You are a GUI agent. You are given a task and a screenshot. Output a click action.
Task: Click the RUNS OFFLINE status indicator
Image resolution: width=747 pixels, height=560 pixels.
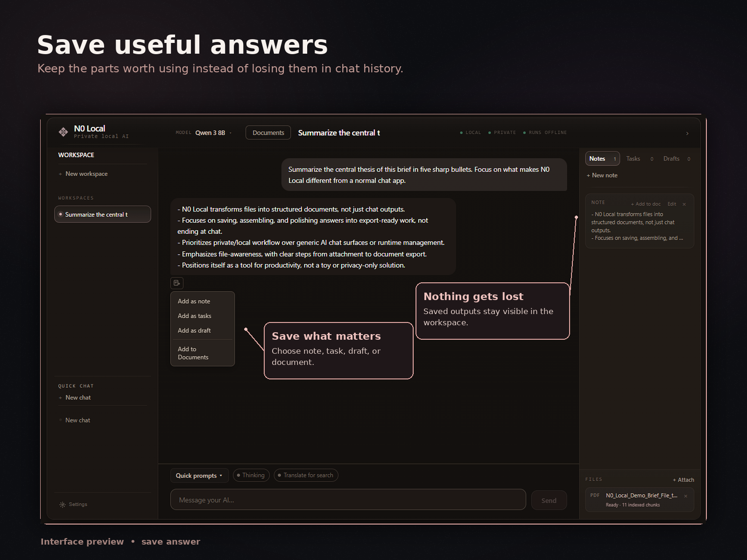(545, 133)
